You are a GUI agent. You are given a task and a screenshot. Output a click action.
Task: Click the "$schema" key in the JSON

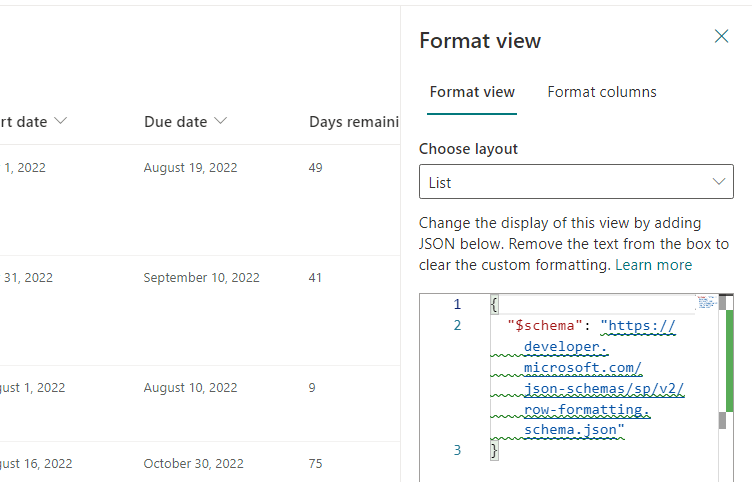(545, 326)
